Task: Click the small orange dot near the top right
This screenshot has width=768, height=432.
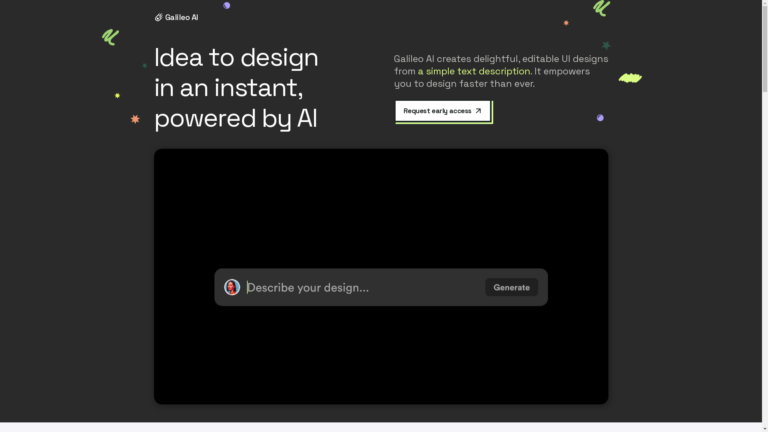Action: 566,22
